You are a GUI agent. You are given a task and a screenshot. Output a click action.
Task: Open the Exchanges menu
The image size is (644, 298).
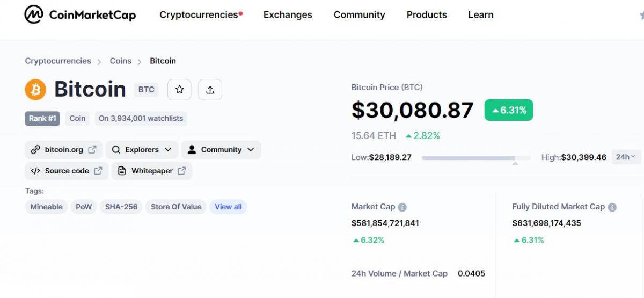point(288,15)
